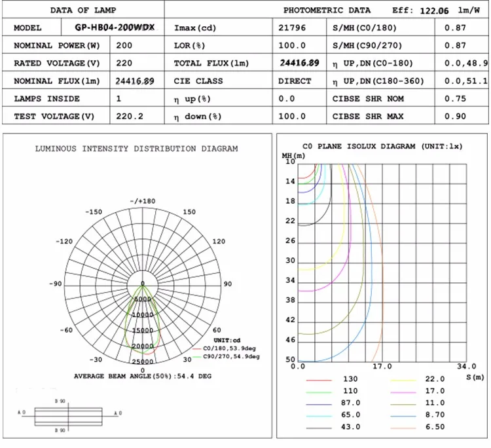Click the Eff value 122.06
The width and height of the screenshot is (491, 448).
(434, 11)
